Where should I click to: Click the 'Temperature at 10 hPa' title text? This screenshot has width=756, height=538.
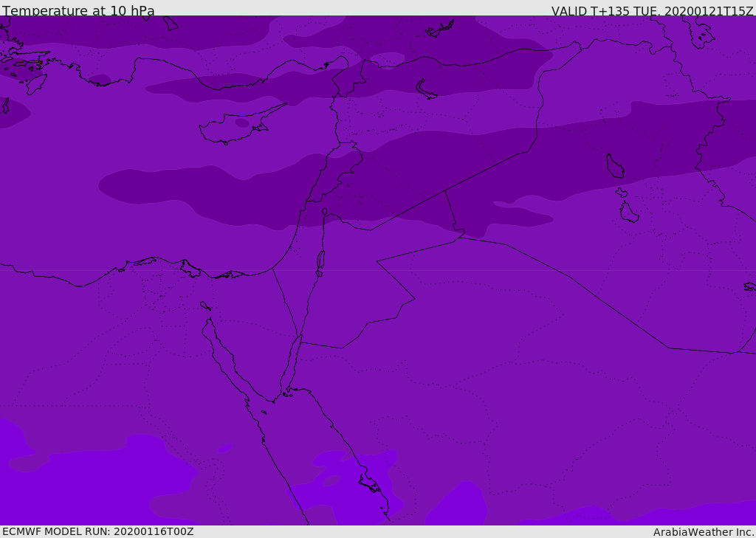point(78,10)
